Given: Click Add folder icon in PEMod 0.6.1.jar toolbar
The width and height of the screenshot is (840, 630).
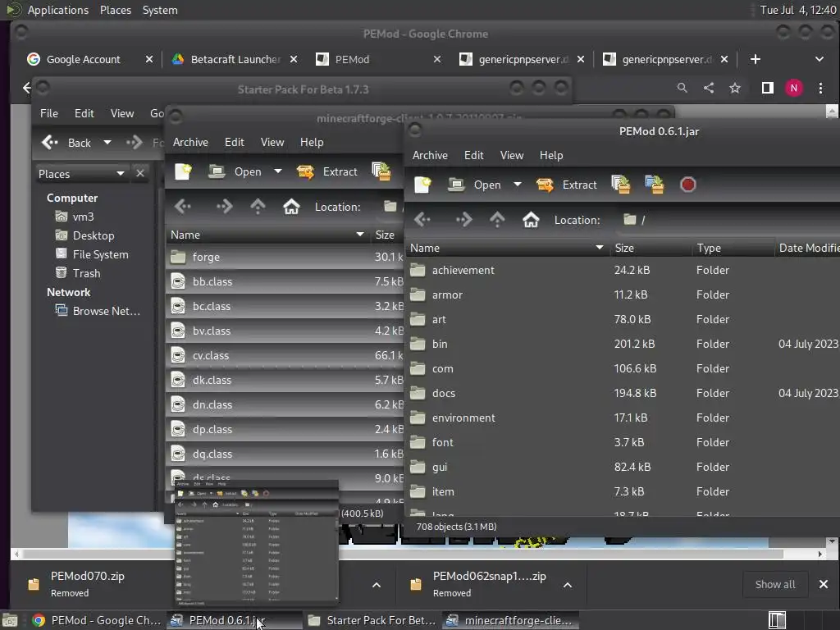Looking at the screenshot, I should pos(654,185).
